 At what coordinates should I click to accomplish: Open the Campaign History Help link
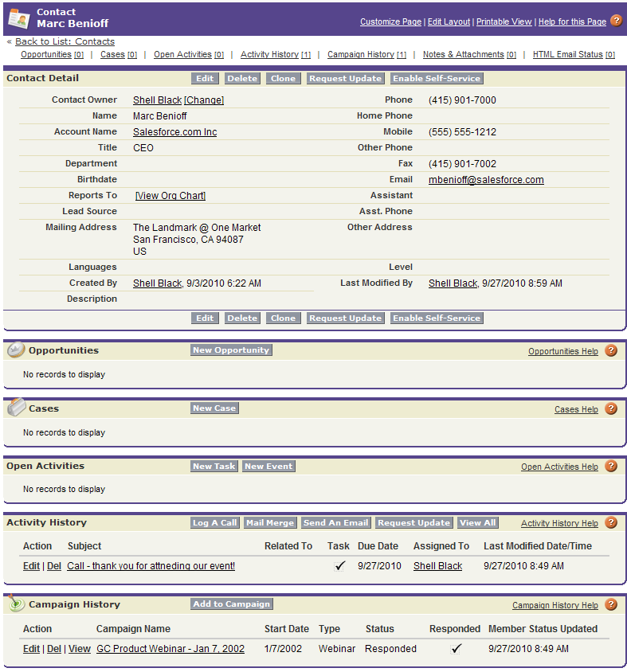pos(555,605)
